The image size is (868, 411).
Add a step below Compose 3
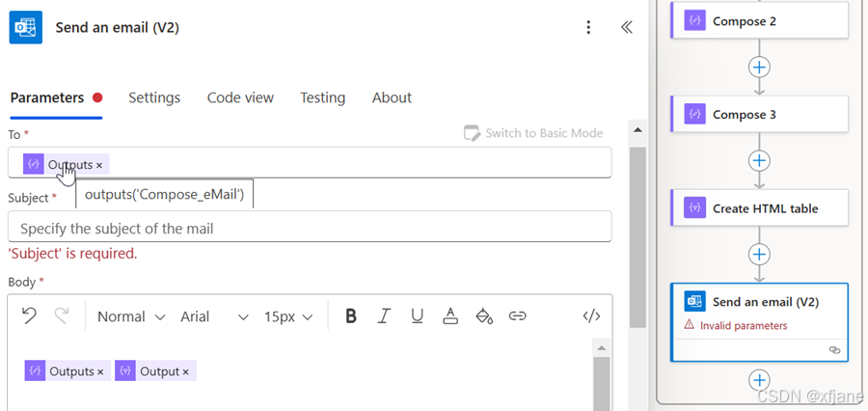point(760,160)
